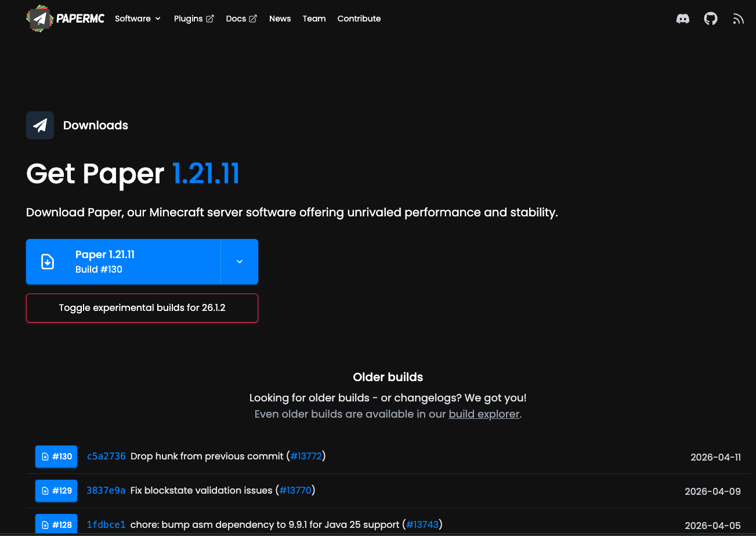Open pull request #13770 link

point(296,491)
